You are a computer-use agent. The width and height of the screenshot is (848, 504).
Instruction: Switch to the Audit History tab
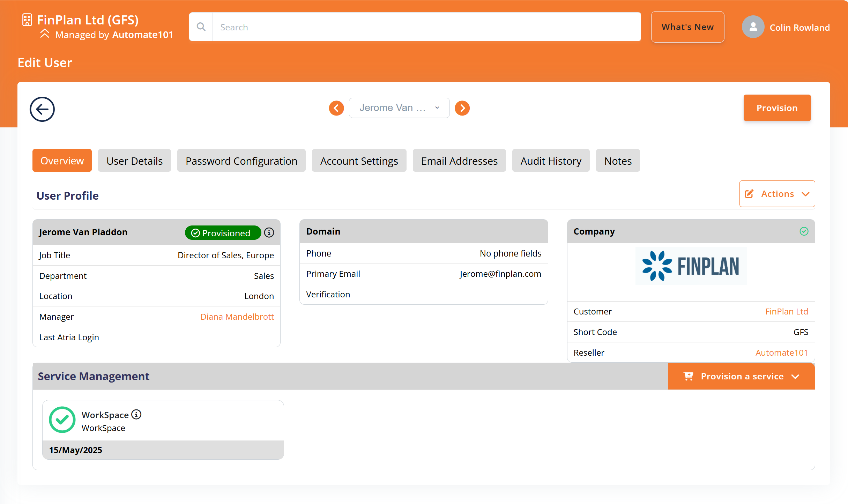click(x=551, y=161)
